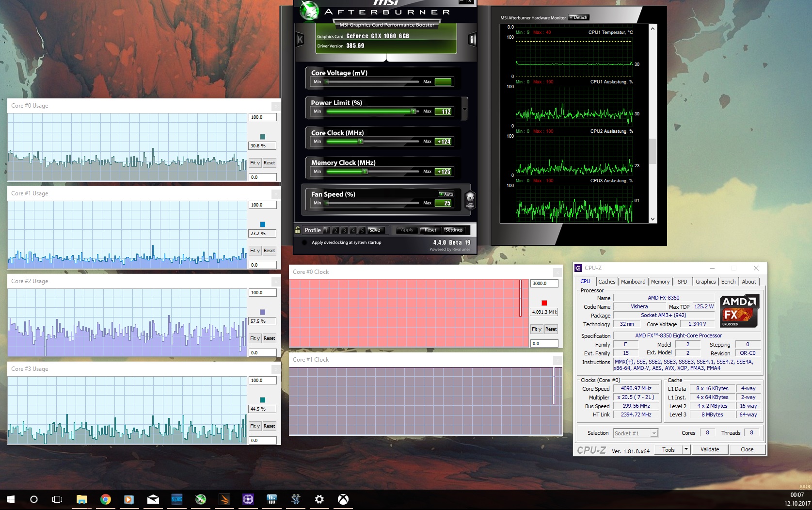
Task: Click the Afterburner profile lock icon
Action: tap(298, 230)
